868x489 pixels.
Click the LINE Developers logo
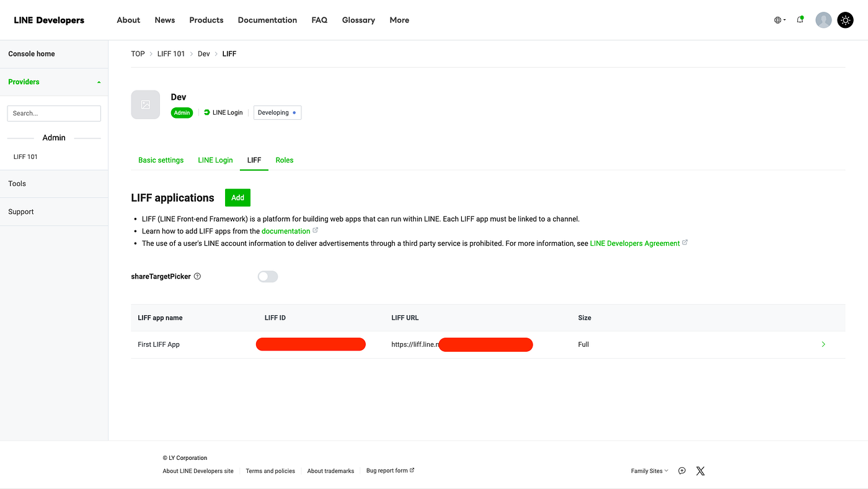[x=49, y=20]
